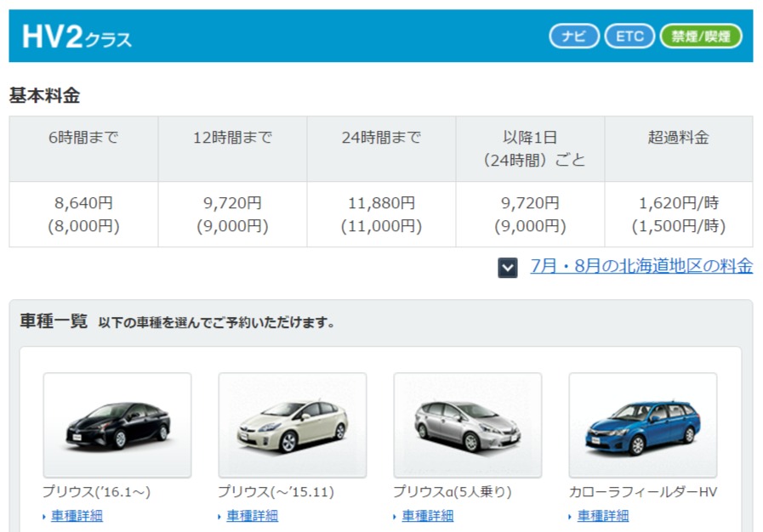Open 車種詳細 link under プリウス(~'15.11)
Viewport: 763px width, 532px height.
252,516
